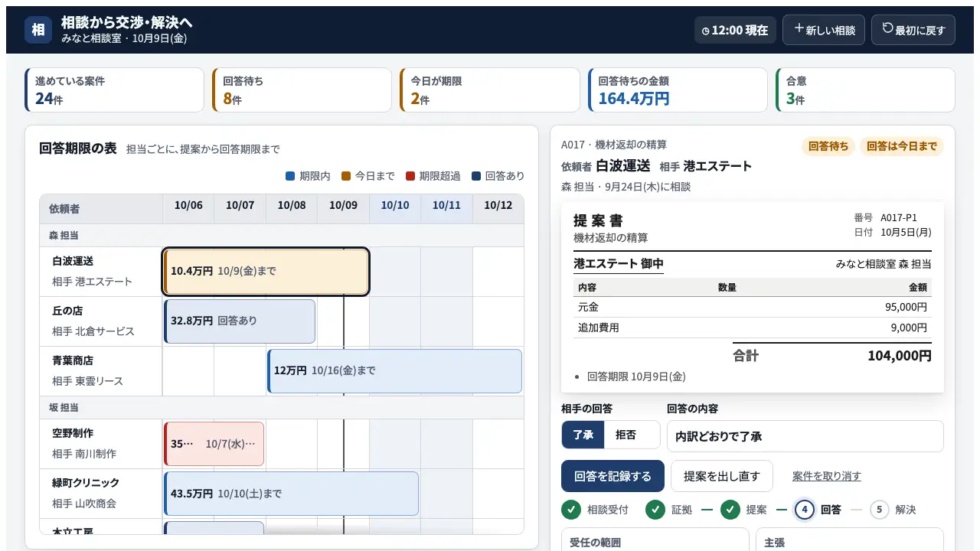
Task: Click the 追加費用 9,000円 proposal row
Action: [x=753, y=328]
